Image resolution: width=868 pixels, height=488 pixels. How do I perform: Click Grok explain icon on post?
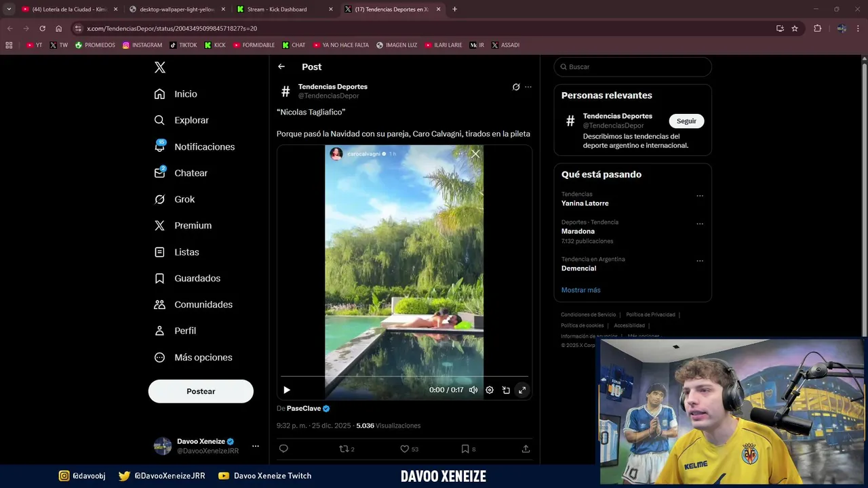point(516,87)
